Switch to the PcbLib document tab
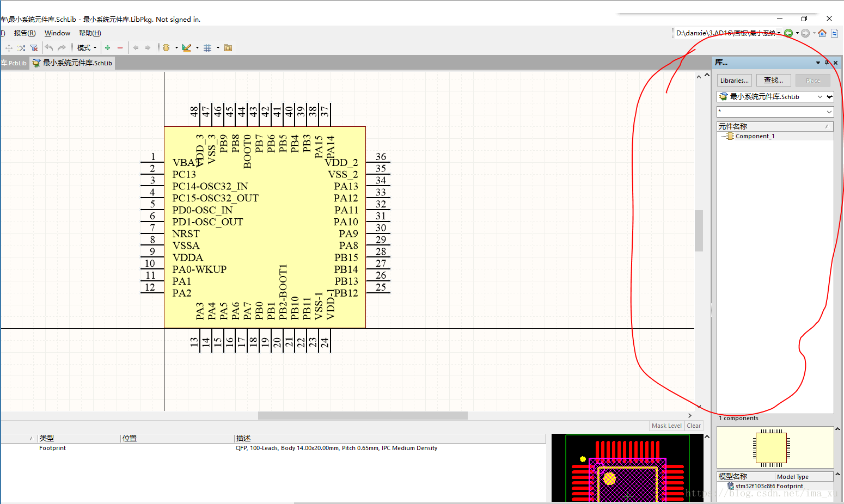Viewport: 844px width, 504px height. click(14, 63)
